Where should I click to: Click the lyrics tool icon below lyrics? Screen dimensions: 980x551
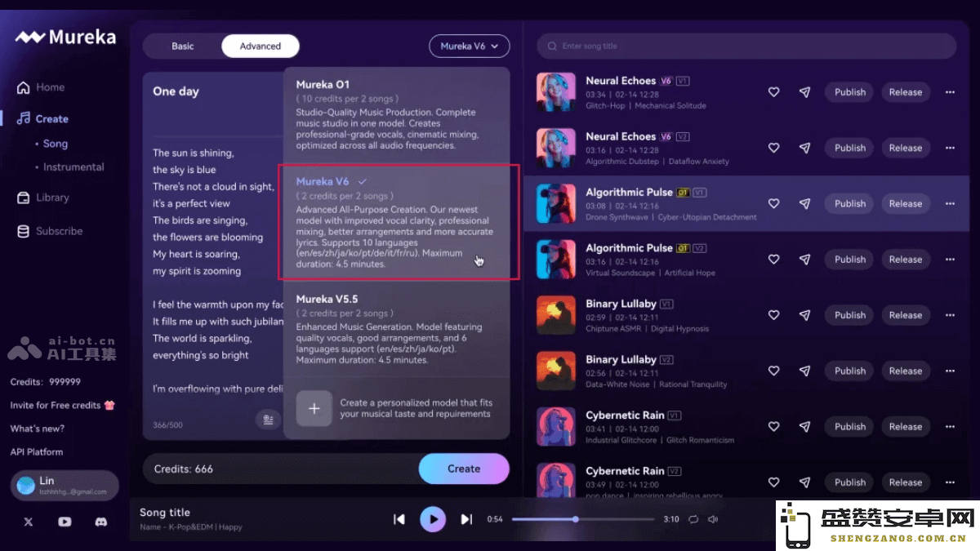pos(267,420)
